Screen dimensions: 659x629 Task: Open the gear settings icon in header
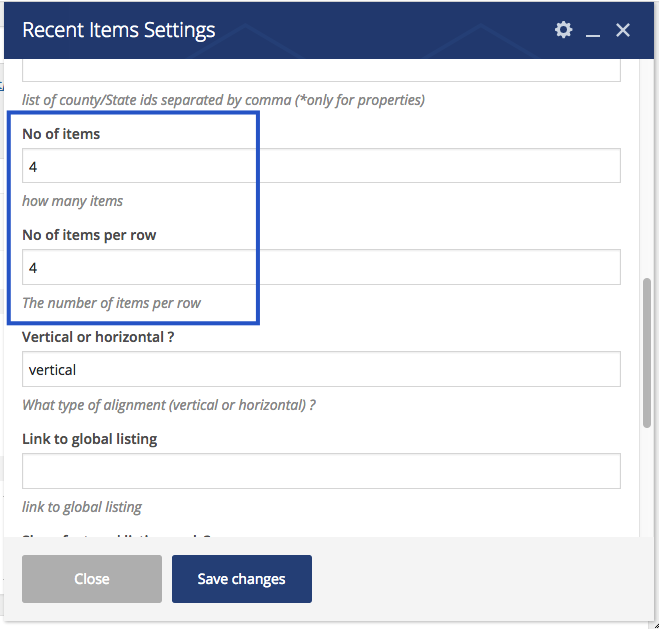coord(563,30)
